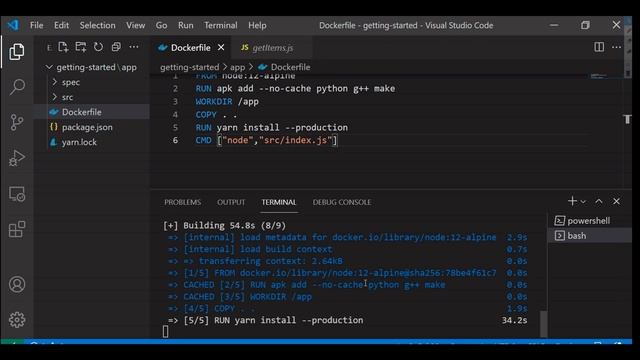Open explorer More Actions ellipsis
This screenshot has height=360, width=640.
click(133, 47)
